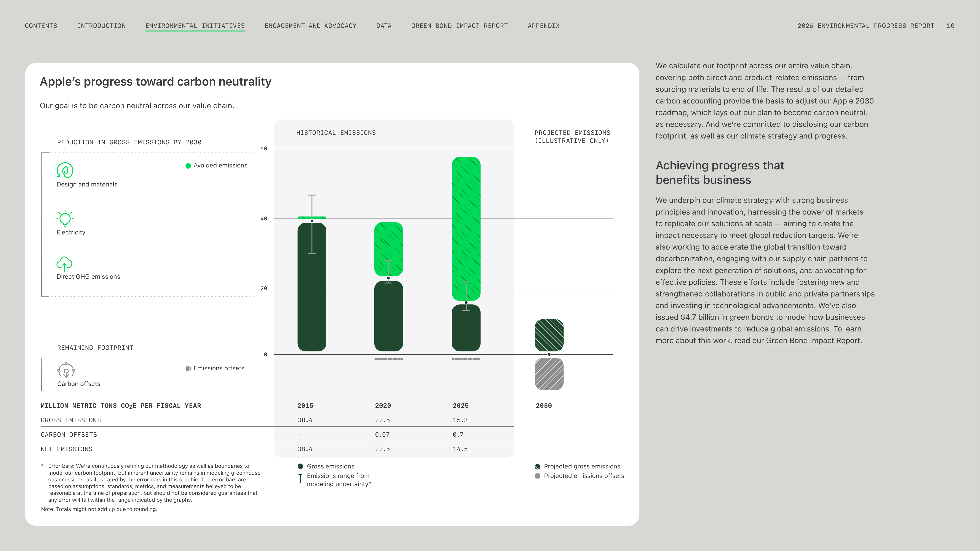Click the 2015 gross emissions value 38.4
Viewport: 980px width, 551px height.
[305, 420]
